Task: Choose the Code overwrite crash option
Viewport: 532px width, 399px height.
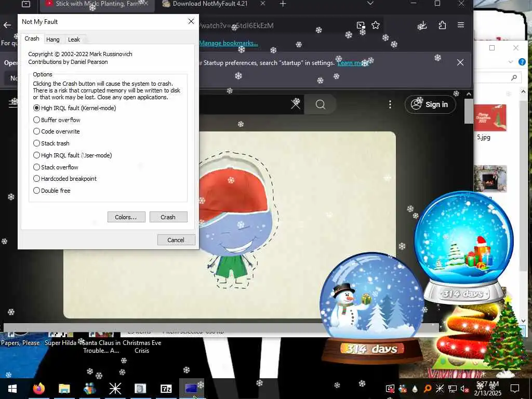Action: click(56, 131)
